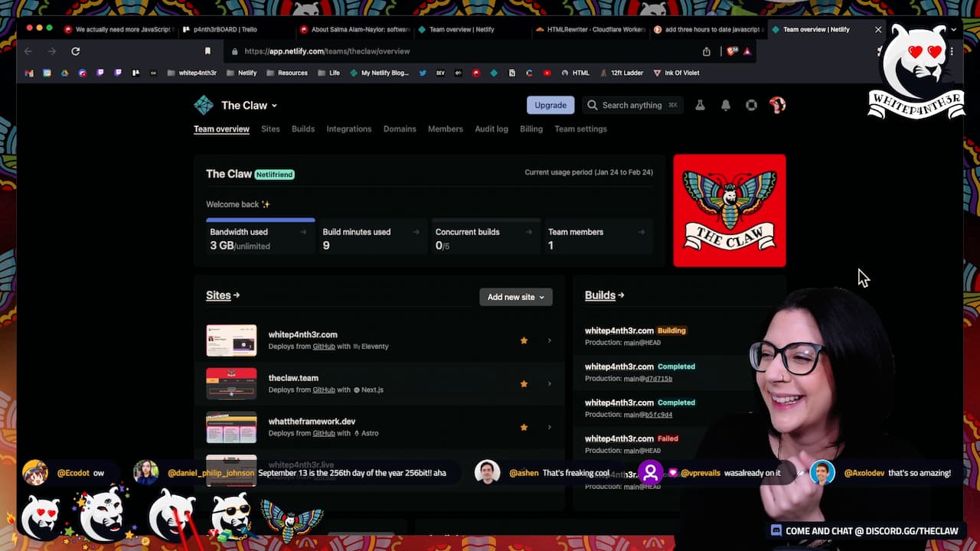This screenshot has width=980, height=551.
Task: Click The Claw diamond team logo
Action: coord(202,105)
